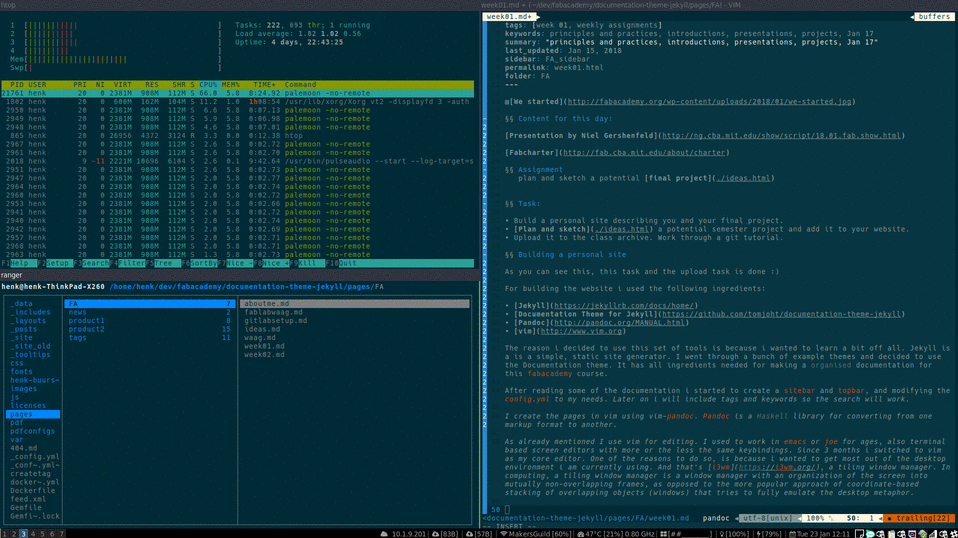
Task: Click the battery 79% status entry
Action: tap(769, 534)
